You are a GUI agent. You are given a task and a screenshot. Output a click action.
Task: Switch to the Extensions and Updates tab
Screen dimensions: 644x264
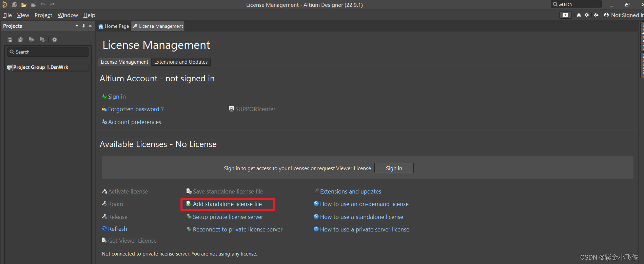tap(181, 62)
